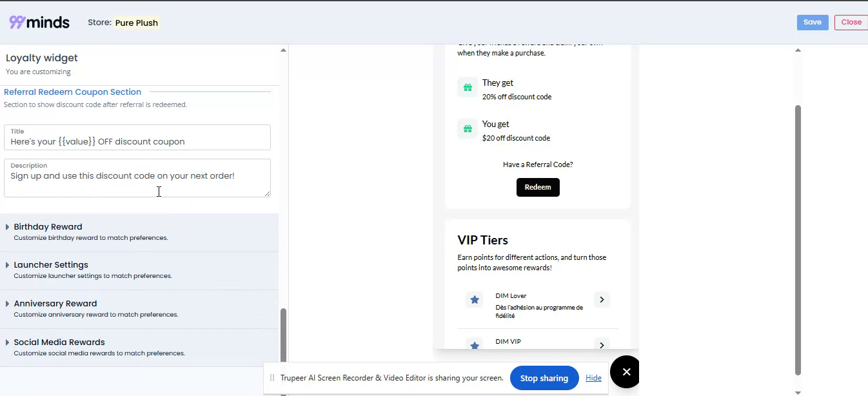The width and height of the screenshot is (868, 396).
Task: Click the Hide link in sharing bar
Action: tap(593, 378)
